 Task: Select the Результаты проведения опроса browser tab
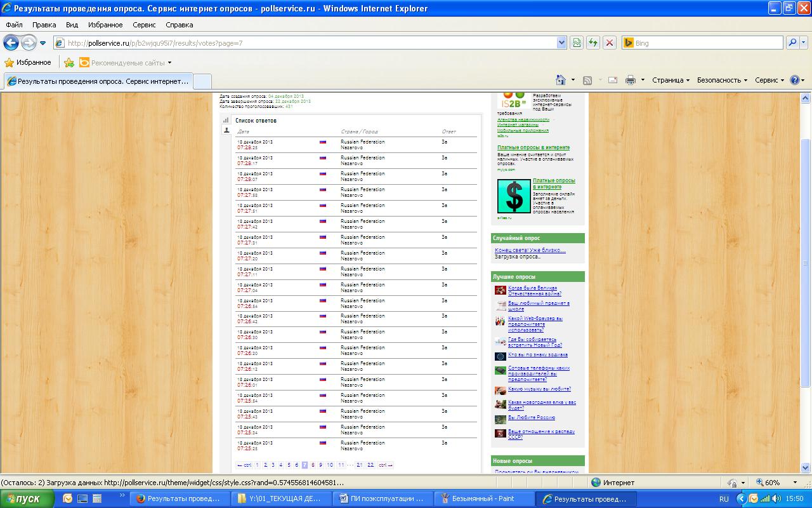(98, 81)
